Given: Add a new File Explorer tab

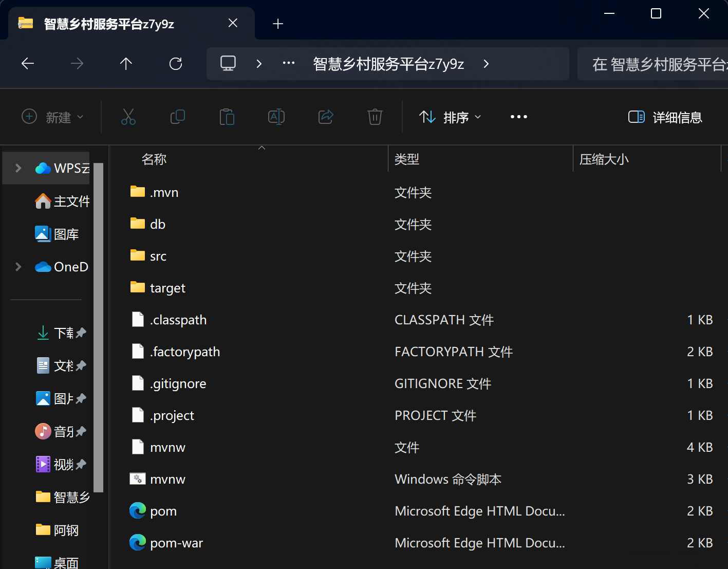Looking at the screenshot, I should pos(278,24).
